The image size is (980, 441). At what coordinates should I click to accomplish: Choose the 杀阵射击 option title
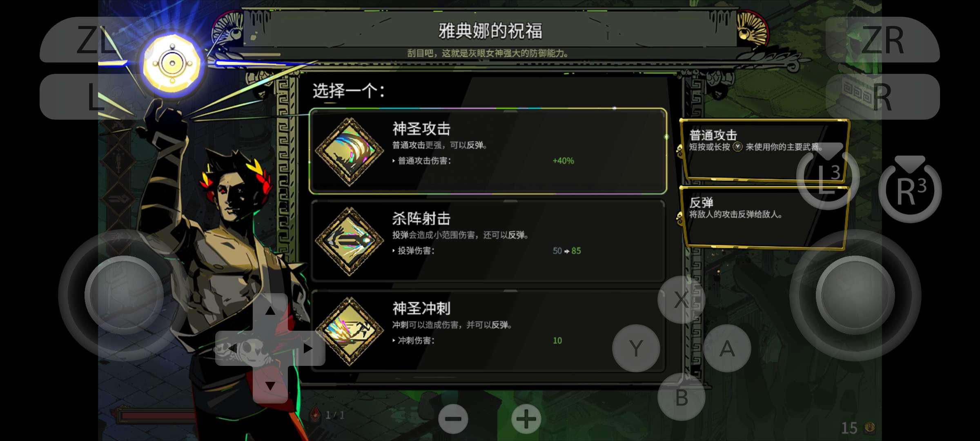pyautogui.click(x=421, y=218)
